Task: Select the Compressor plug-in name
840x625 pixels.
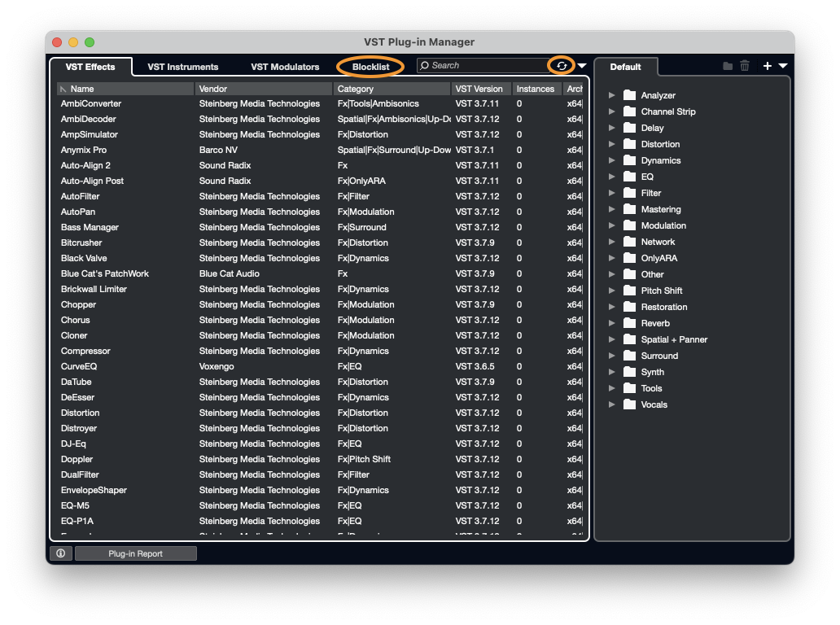Action: 85,351
